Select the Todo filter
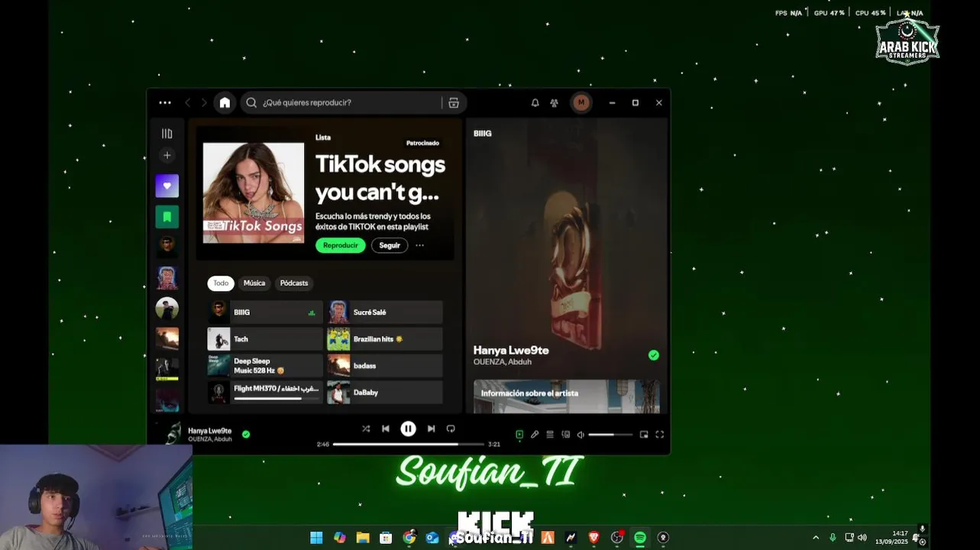 point(221,283)
